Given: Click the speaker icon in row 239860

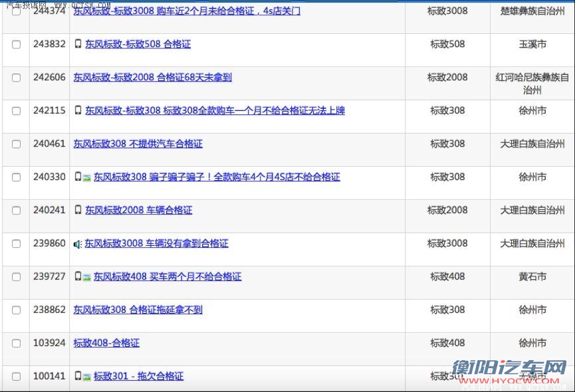Looking at the screenshot, I should click(x=77, y=244).
